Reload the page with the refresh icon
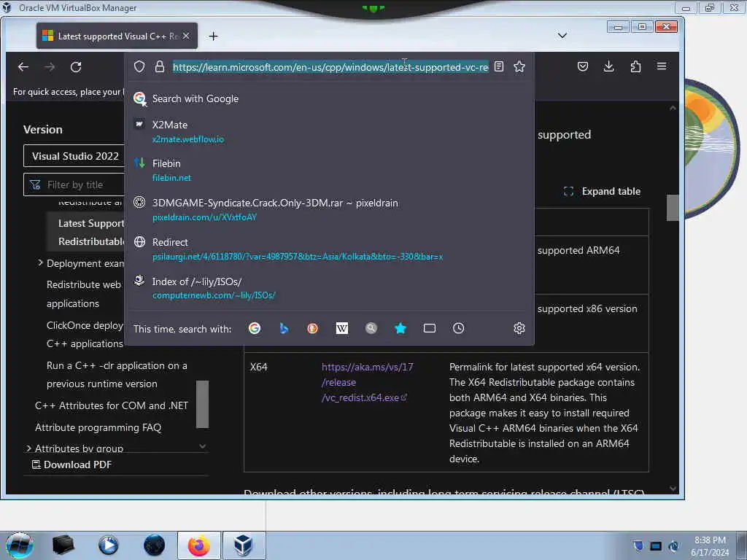 76,67
